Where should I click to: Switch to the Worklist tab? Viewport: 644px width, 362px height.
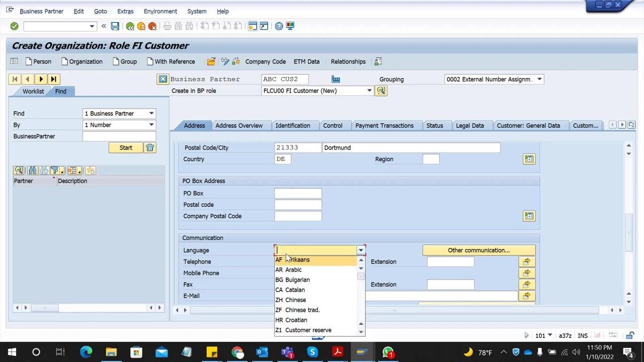pos(33,92)
